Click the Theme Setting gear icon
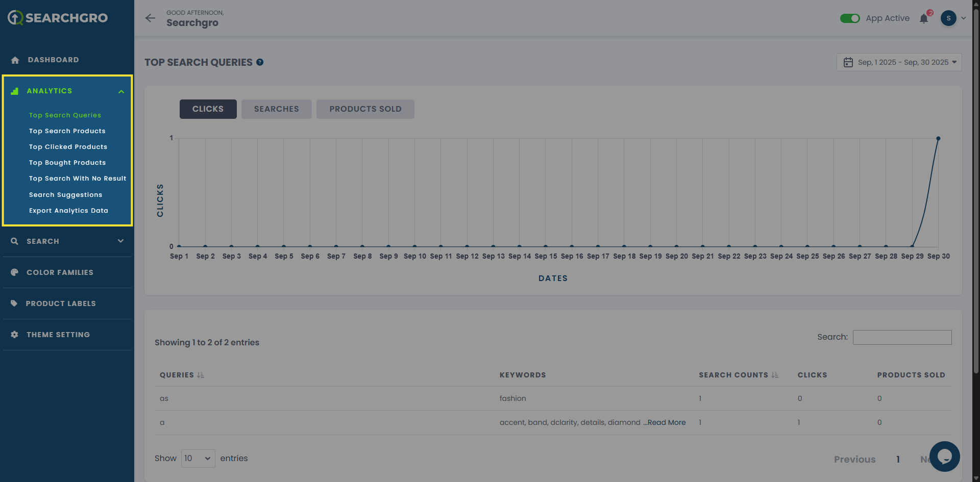Screen dimensions: 980x482 (14, 335)
